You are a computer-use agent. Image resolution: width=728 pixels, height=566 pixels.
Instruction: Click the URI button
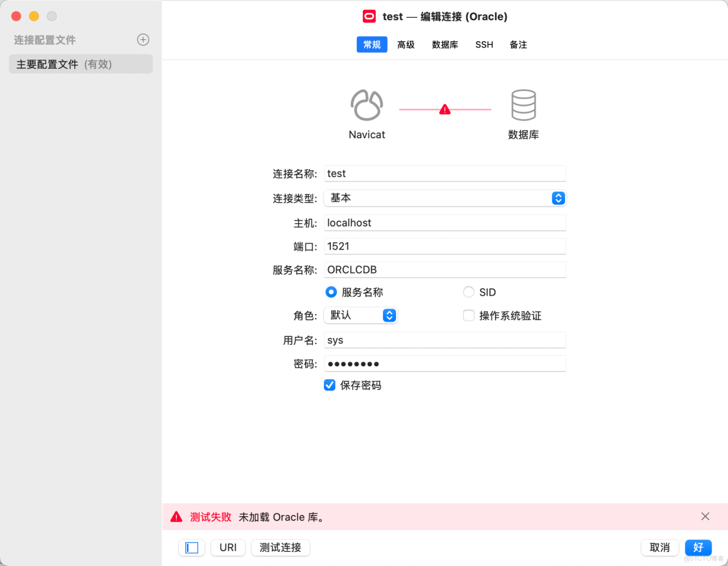tap(228, 548)
